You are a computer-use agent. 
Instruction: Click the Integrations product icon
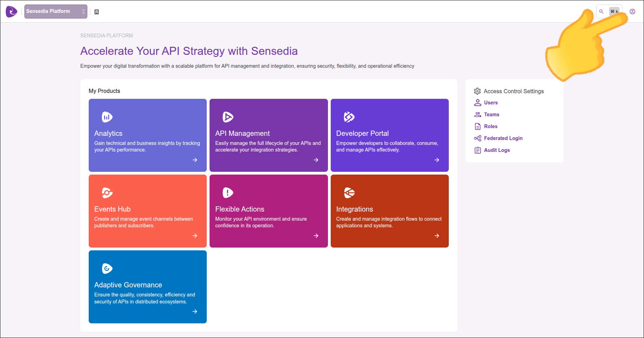tap(349, 193)
